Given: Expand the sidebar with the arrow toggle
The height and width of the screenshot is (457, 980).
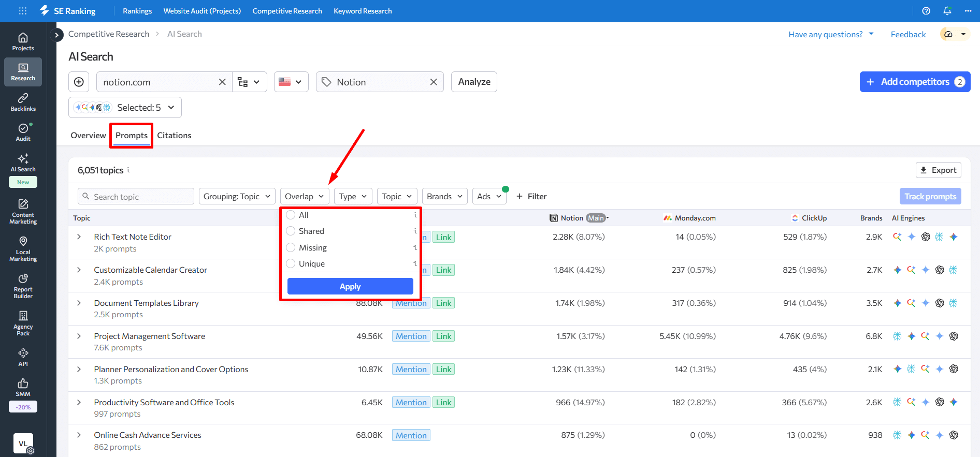Looking at the screenshot, I should [56, 35].
